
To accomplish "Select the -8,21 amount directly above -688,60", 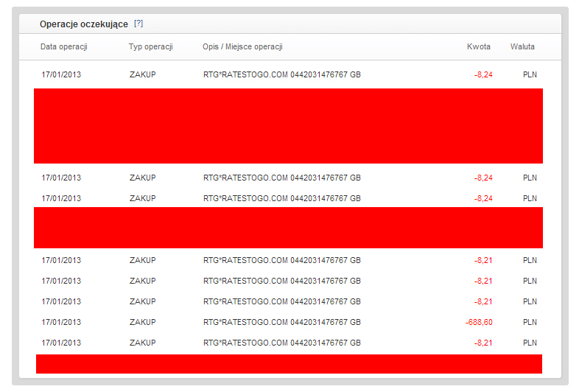I will (x=483, y=302).
